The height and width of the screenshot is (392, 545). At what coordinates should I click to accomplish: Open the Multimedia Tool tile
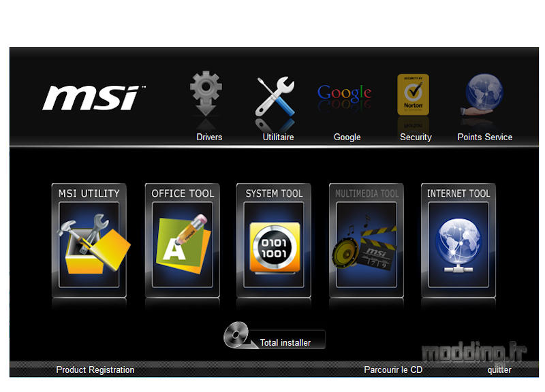[x=367, y=240]
